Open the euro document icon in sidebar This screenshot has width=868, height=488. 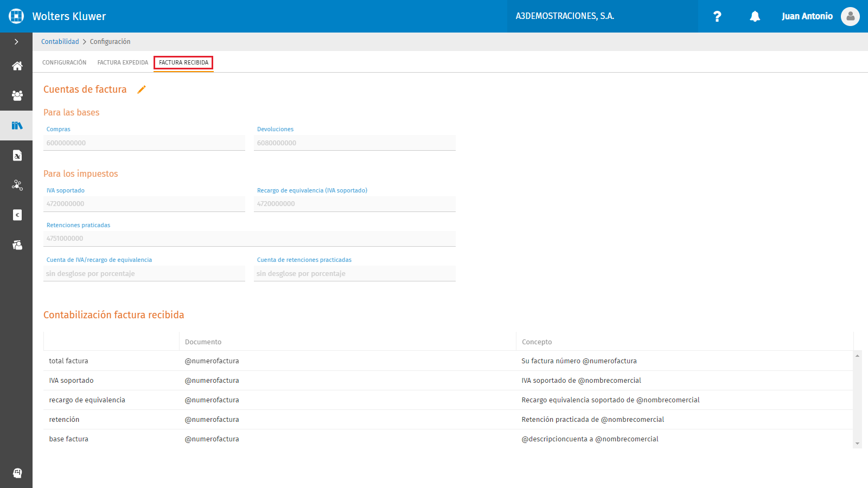(17, 215)
